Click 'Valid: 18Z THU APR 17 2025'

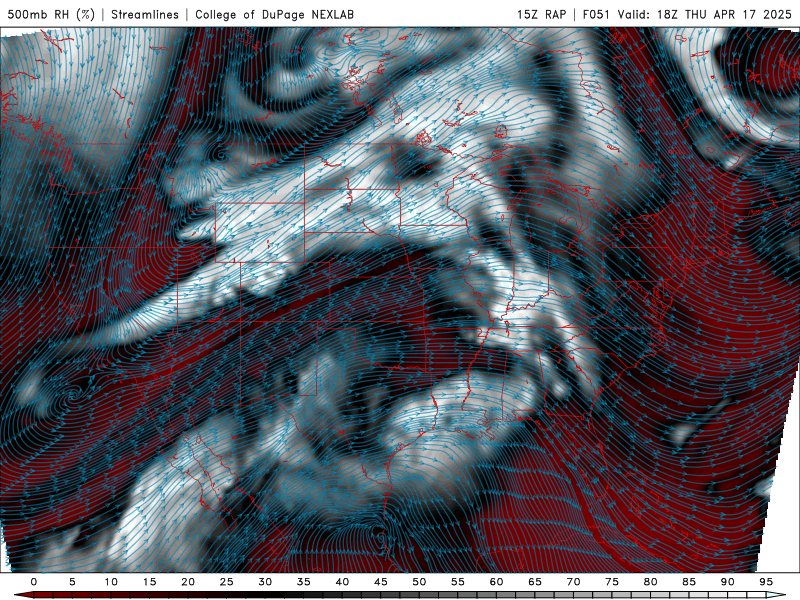pyautogui.click(x=704, y=14)
